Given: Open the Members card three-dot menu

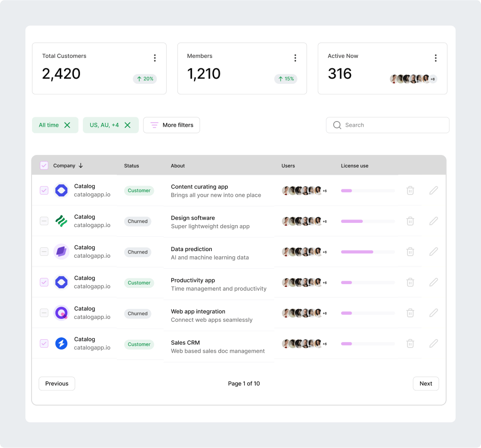Looking at the screenshot, I should coord(295,58).
